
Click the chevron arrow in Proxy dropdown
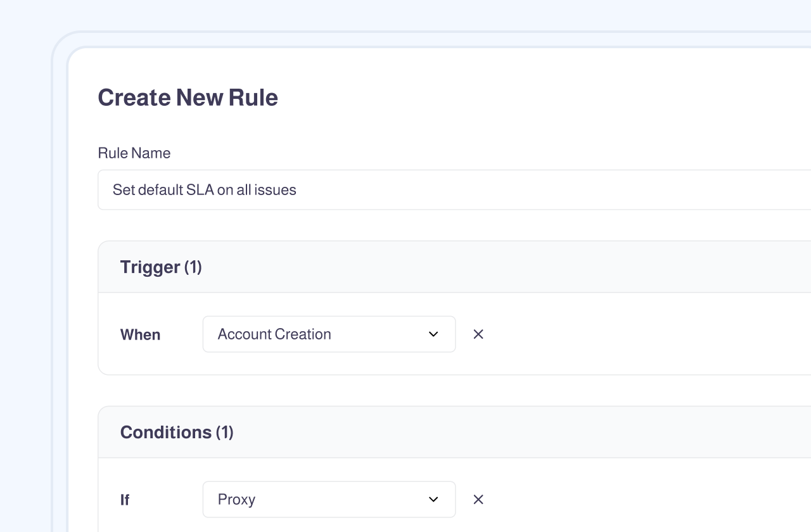pos(433,500)
